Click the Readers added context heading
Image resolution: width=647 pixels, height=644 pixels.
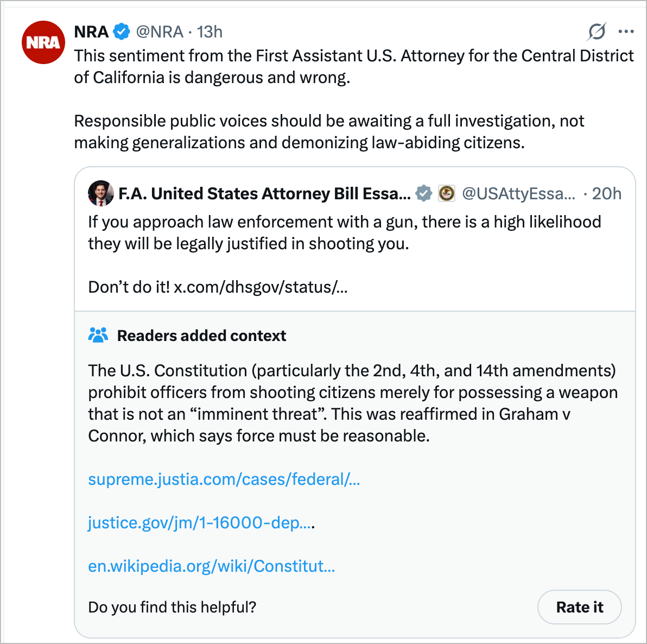201,336
